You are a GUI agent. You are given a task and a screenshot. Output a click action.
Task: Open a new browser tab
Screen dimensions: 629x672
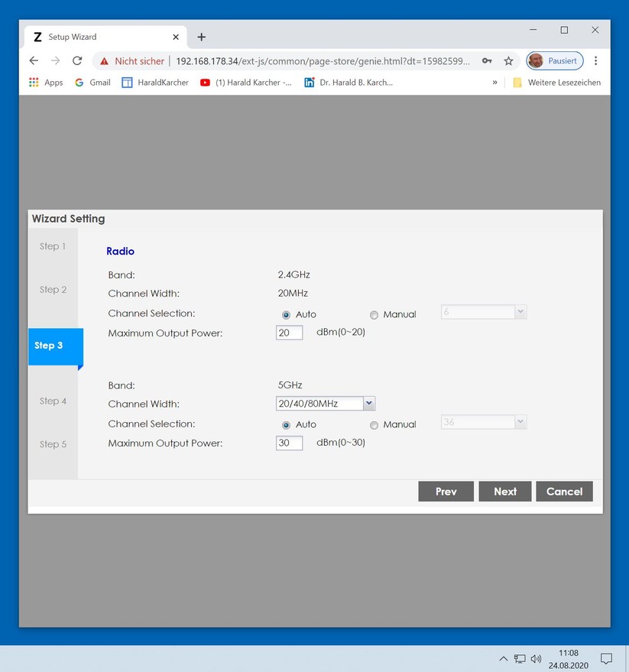tap(201, 37)
